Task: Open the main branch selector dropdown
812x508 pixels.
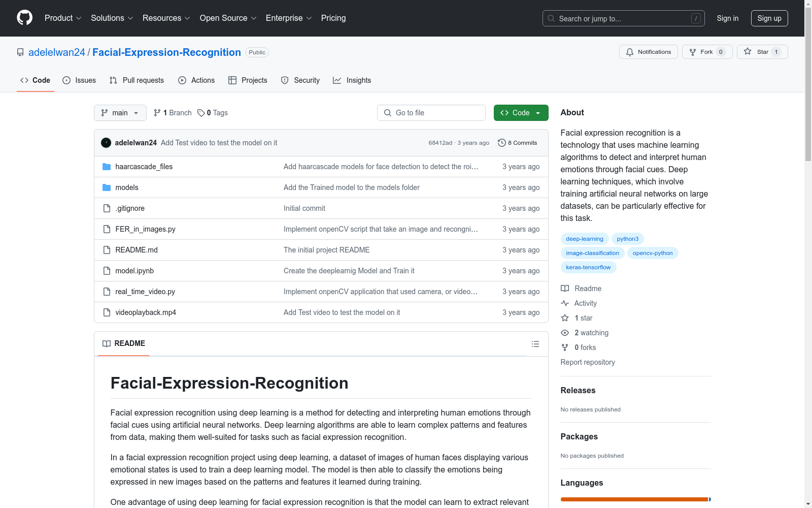Action: click(120, 113)
